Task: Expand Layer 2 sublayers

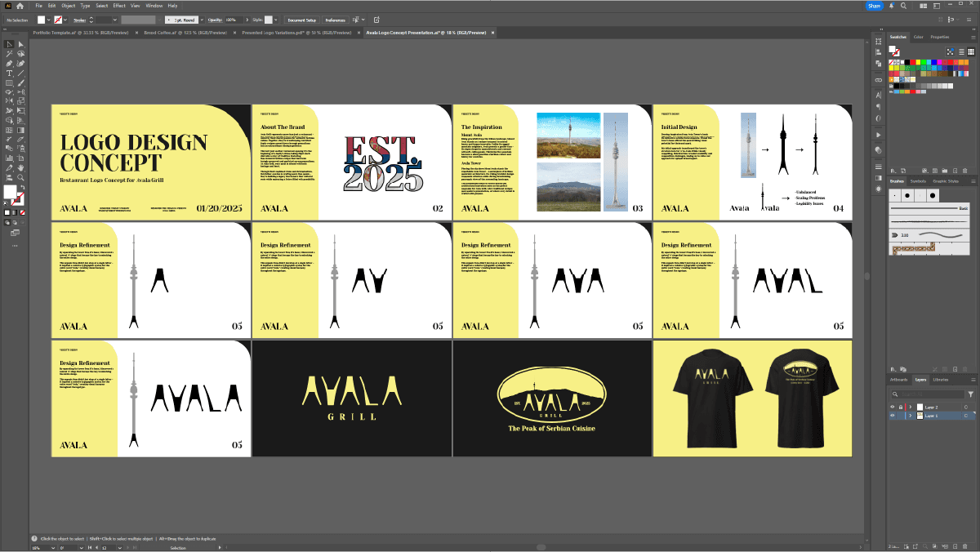Action: click(x=911, y=407)
